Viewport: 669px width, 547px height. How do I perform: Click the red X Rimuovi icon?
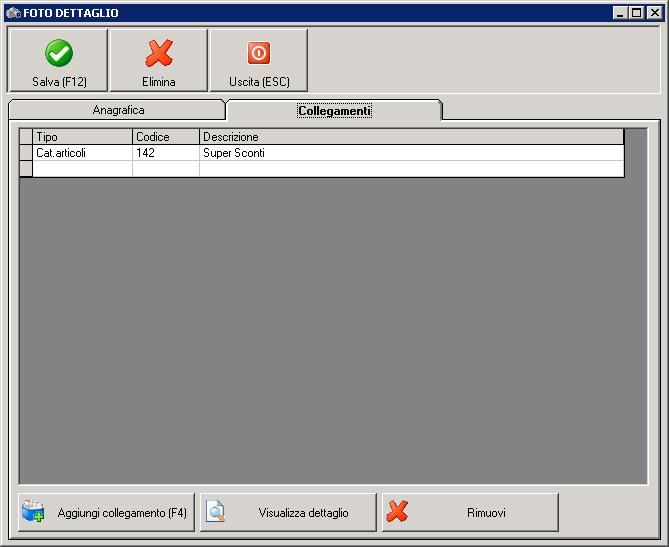[x=397, y=511]
